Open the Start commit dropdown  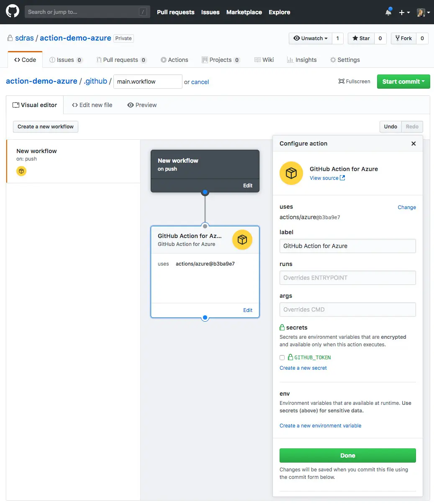(x=403, y=82)
